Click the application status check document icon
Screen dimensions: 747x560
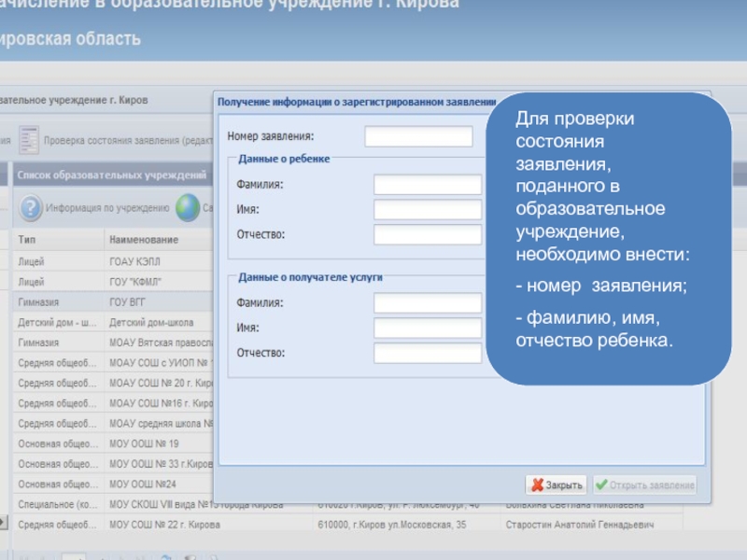click(30, 140)
